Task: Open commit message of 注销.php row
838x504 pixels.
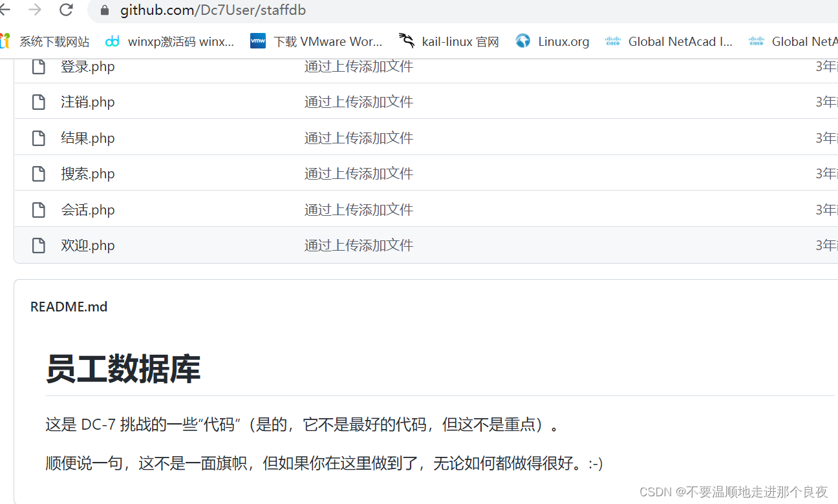Action: pyautogui.click(x=359, y=102)
